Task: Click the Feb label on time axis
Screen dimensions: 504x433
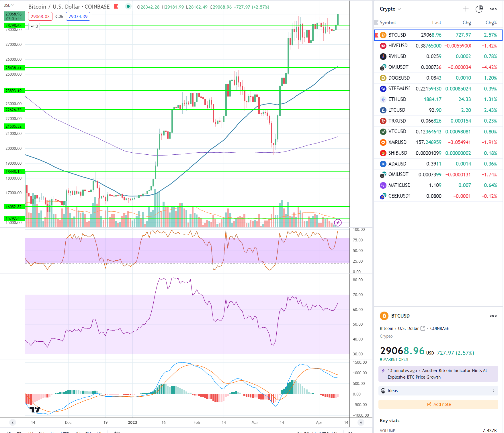Action: [197, 422]
